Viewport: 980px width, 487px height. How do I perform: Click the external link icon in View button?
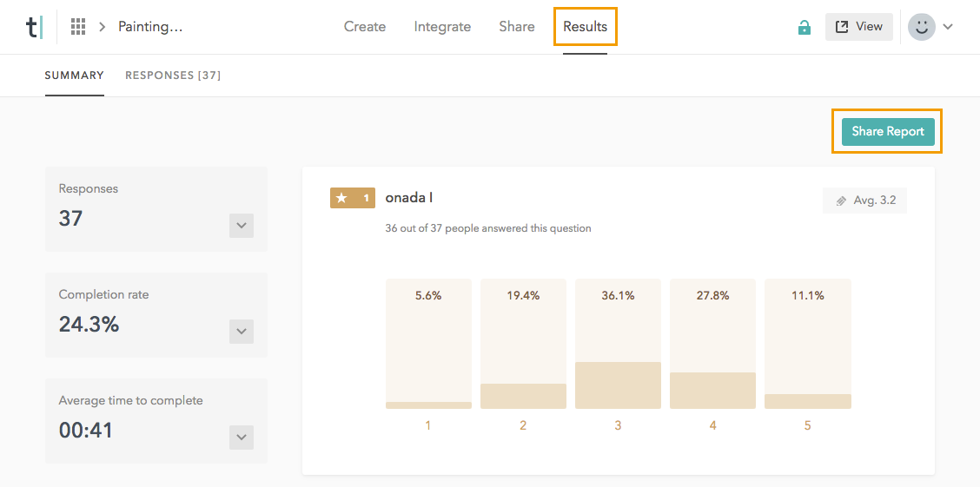tap(843, 27)
